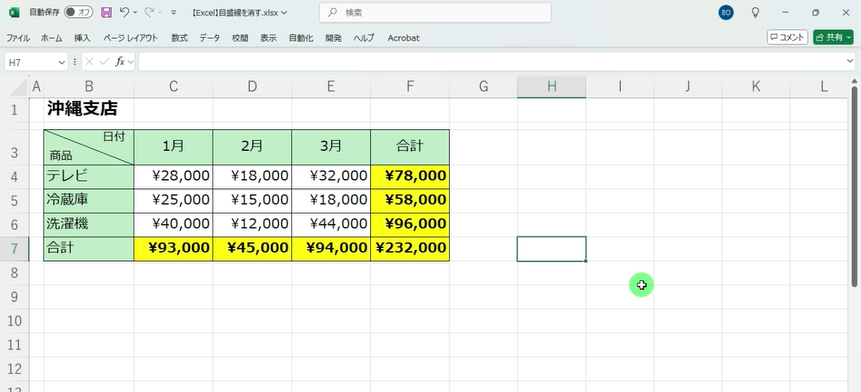Select the 洗濯機 row label cell
Image resolution: width=861 pixels, height=392 pixels.
click(x=88, y=225)
